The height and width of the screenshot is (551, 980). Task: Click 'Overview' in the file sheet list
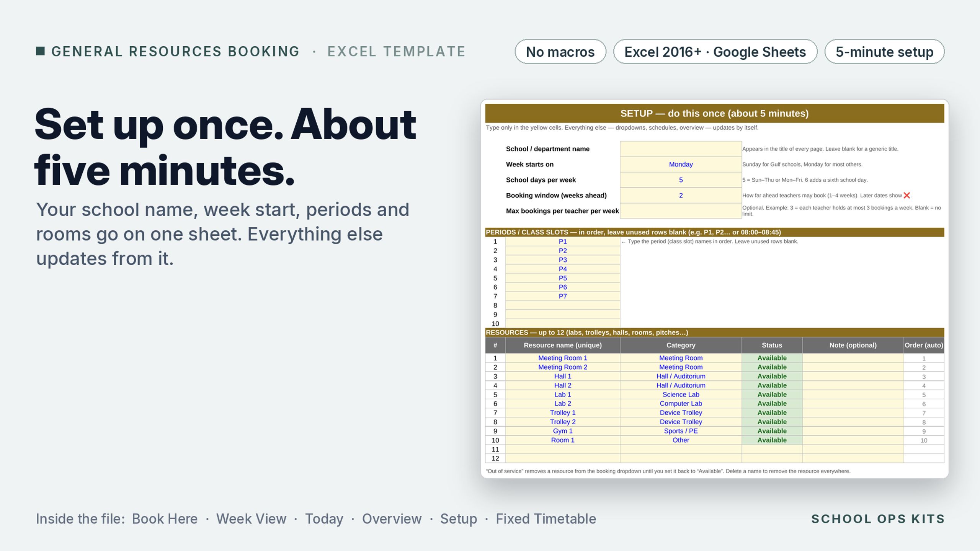pos(392,519)
